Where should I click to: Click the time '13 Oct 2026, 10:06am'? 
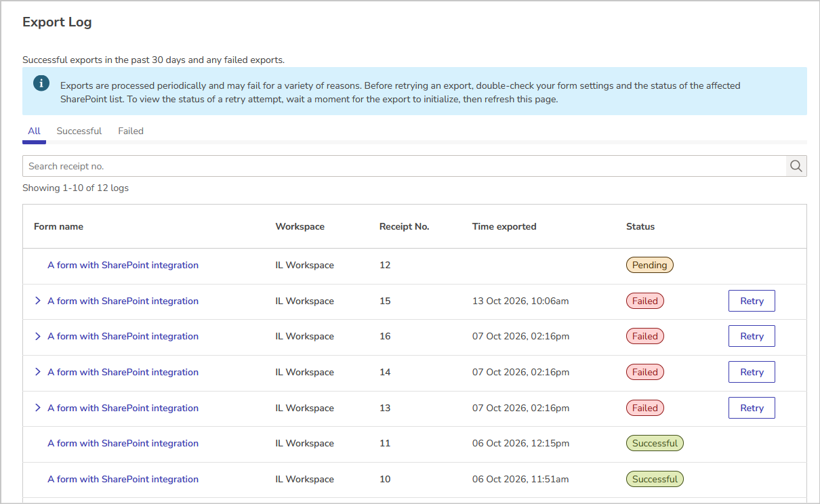point(520,301)
